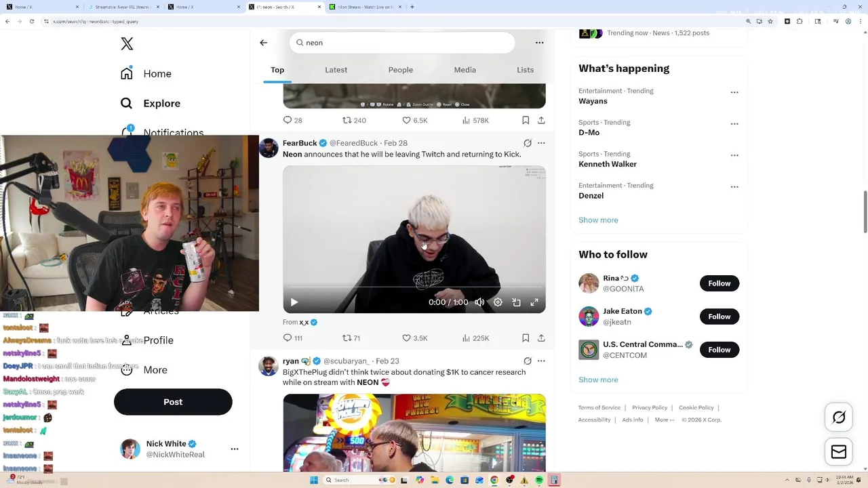Switch to the Latest tab
The image size is (868, 488).
click(336, 70)
